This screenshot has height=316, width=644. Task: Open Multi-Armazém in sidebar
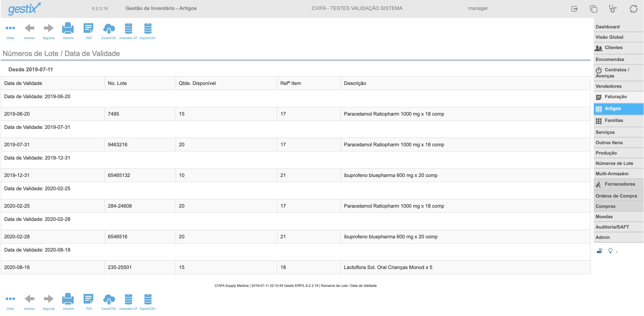click(618, 174)
